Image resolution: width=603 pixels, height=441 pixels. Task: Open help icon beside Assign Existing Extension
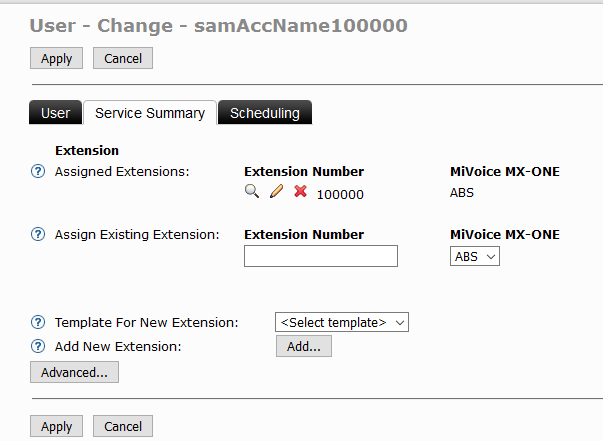38,235
